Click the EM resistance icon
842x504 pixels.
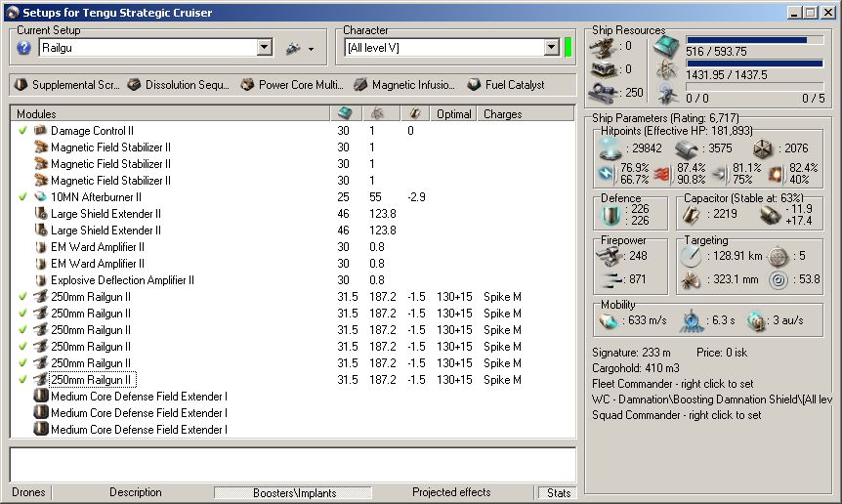(x=607, y=173)
